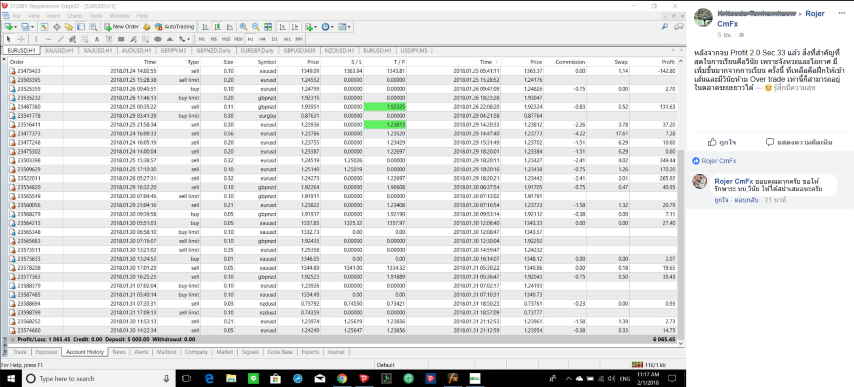Open the Strategy Tester magnifier icon

pyautogui.click(x=93, y=27)
